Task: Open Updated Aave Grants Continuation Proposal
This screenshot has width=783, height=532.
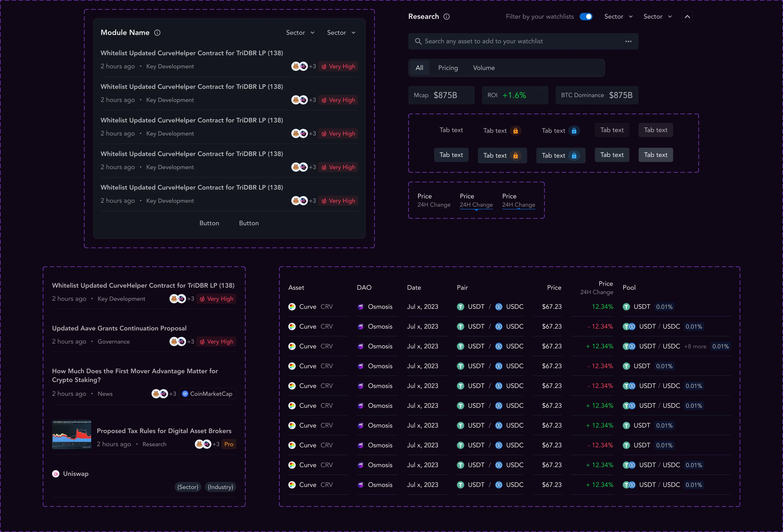Action: point(119,328)
